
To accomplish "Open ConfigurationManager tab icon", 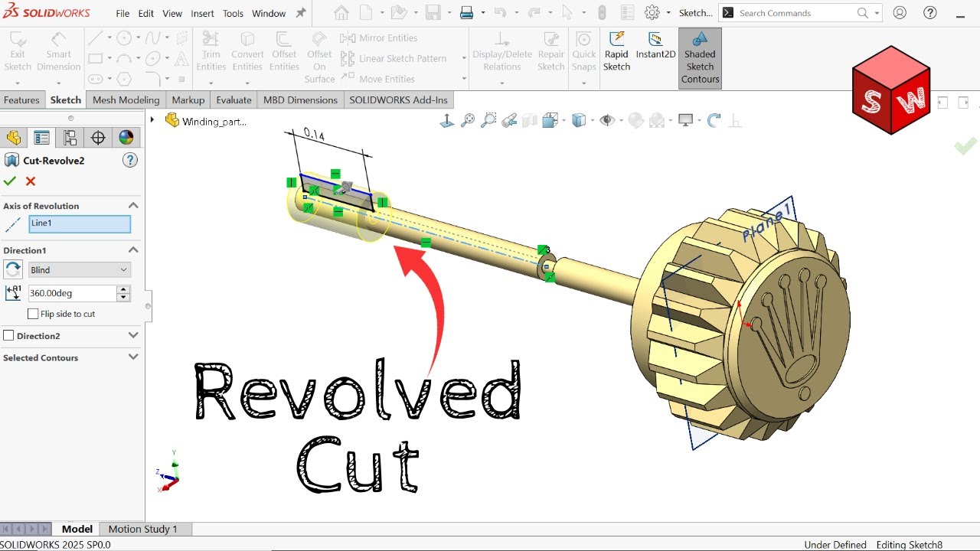I will pyautogui.click(x=70, y=138).
